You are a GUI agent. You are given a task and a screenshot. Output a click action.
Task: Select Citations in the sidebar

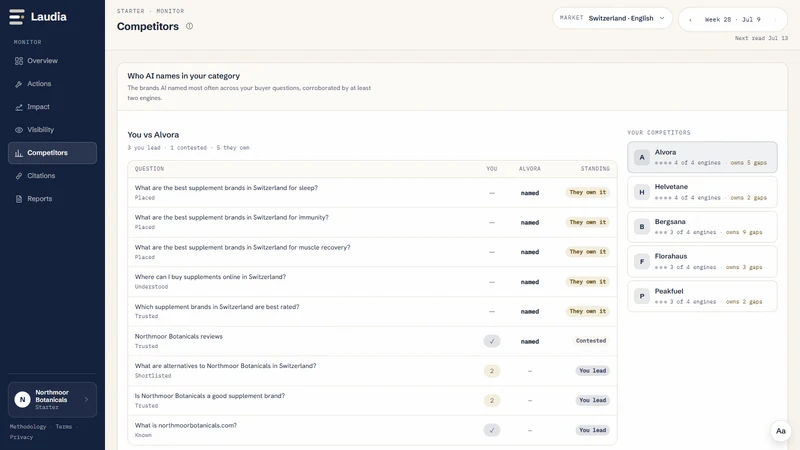pyautogui.click(x=52, y=176)
